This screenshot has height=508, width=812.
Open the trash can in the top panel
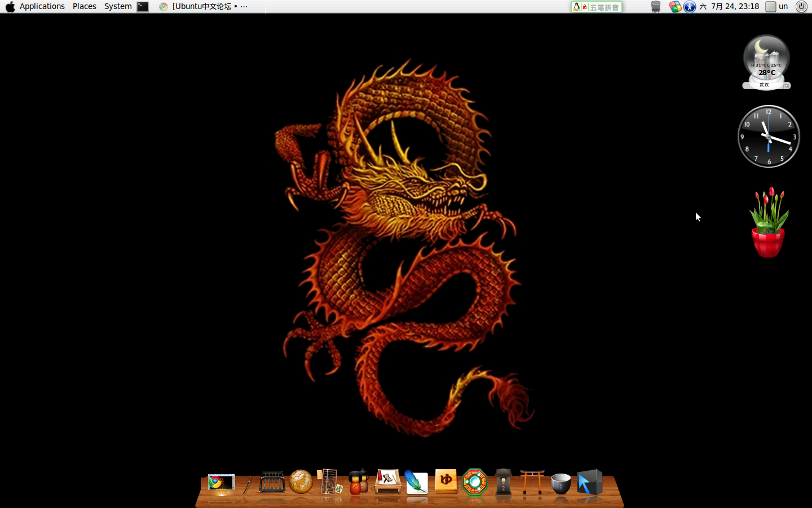655,7
